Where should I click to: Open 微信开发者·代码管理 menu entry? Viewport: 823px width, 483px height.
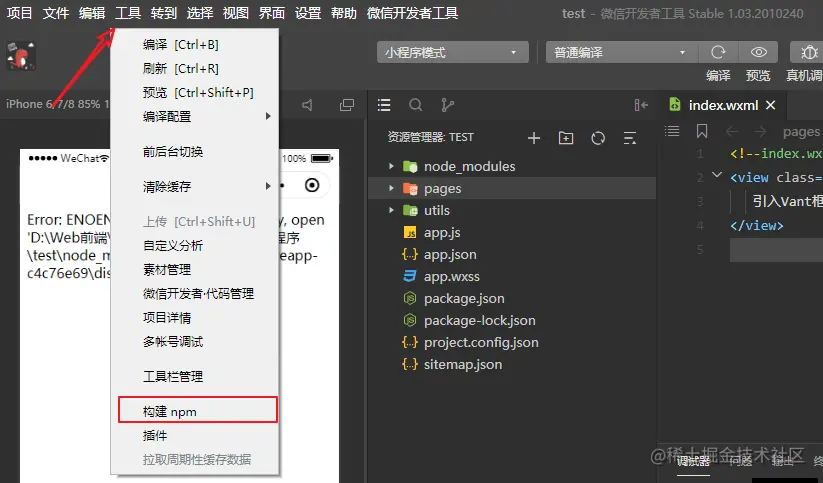pos(195,293)
